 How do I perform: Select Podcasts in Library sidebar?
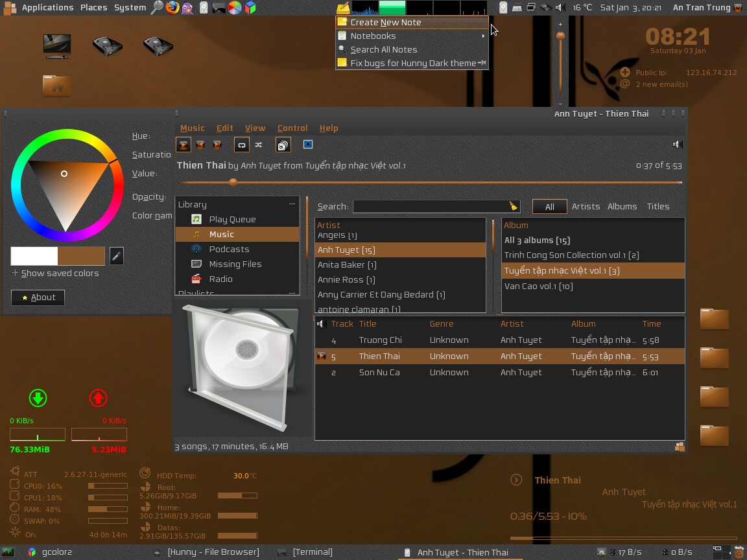click(237, 249)
